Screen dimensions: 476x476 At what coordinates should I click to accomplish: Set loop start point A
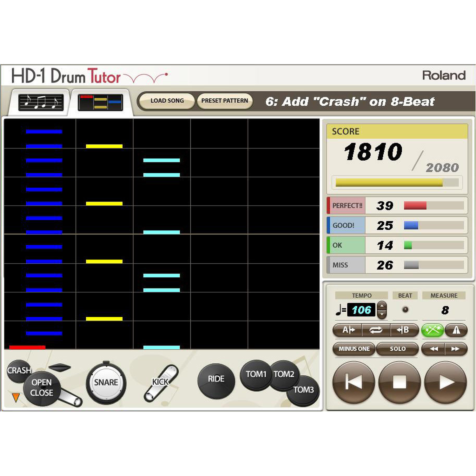(x=348, y=330)
